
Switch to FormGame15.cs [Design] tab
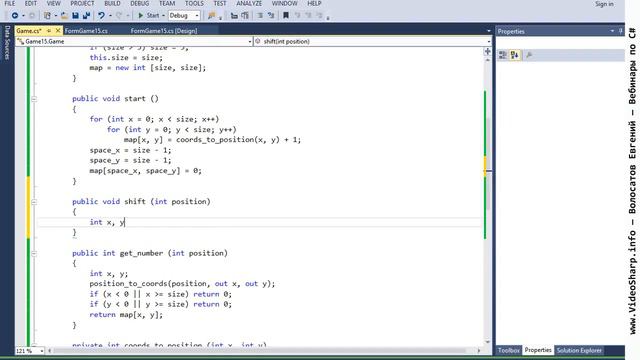164,31
